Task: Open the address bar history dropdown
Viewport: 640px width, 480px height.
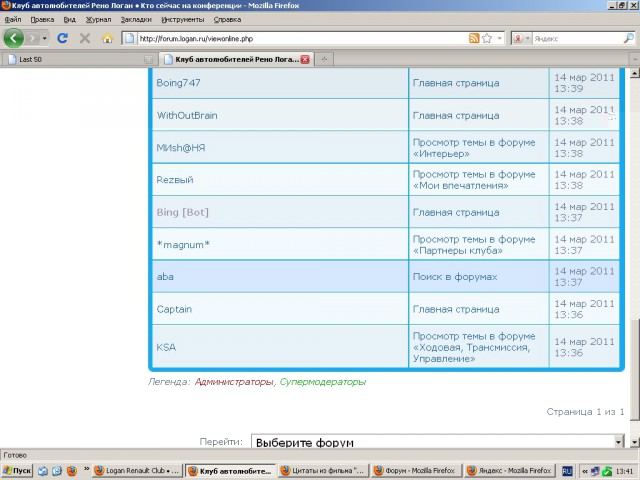Action: 499,39
